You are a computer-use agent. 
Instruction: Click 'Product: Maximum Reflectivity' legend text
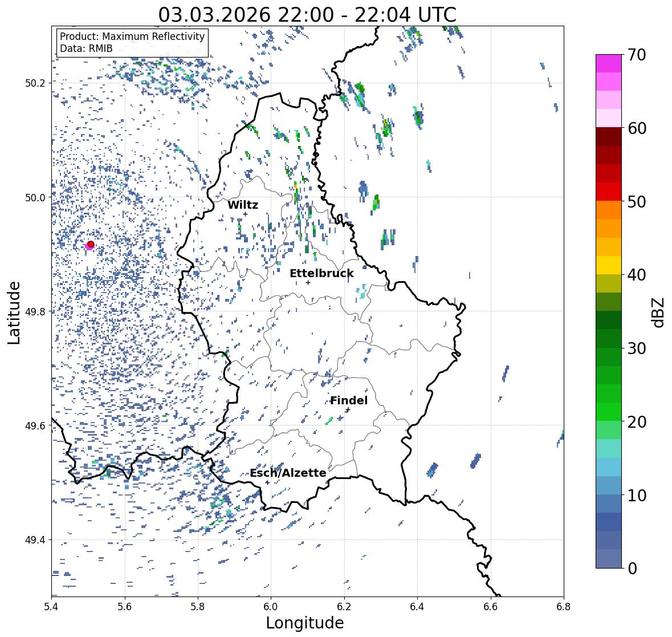pyautogui.click(x=132, y=36)
